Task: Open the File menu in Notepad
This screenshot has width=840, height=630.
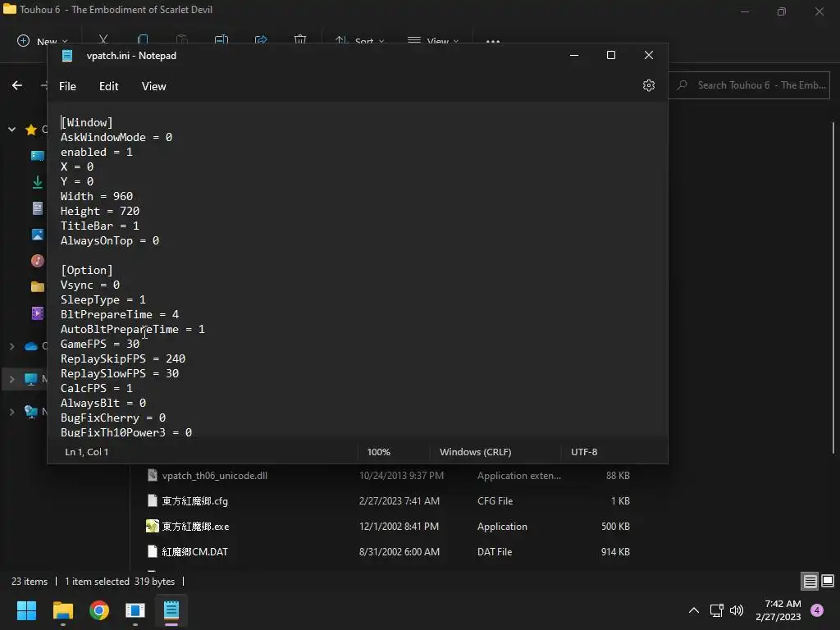Action: click(67, 86)
